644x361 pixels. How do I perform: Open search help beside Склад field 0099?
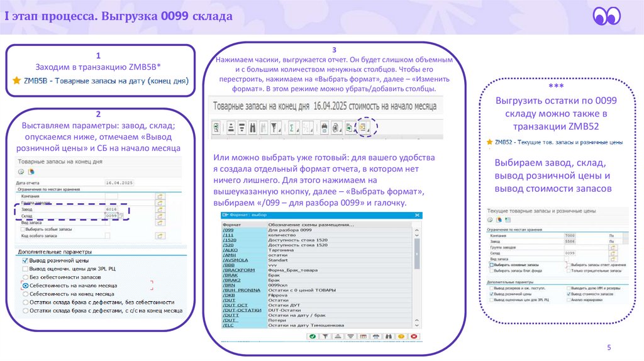[x=120, y=216]
